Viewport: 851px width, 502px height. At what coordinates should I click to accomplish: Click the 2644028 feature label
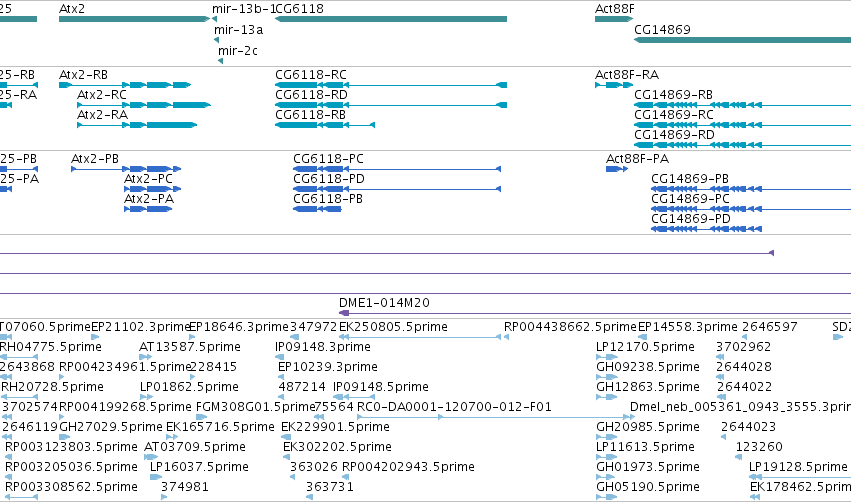[x=744, y=367]
